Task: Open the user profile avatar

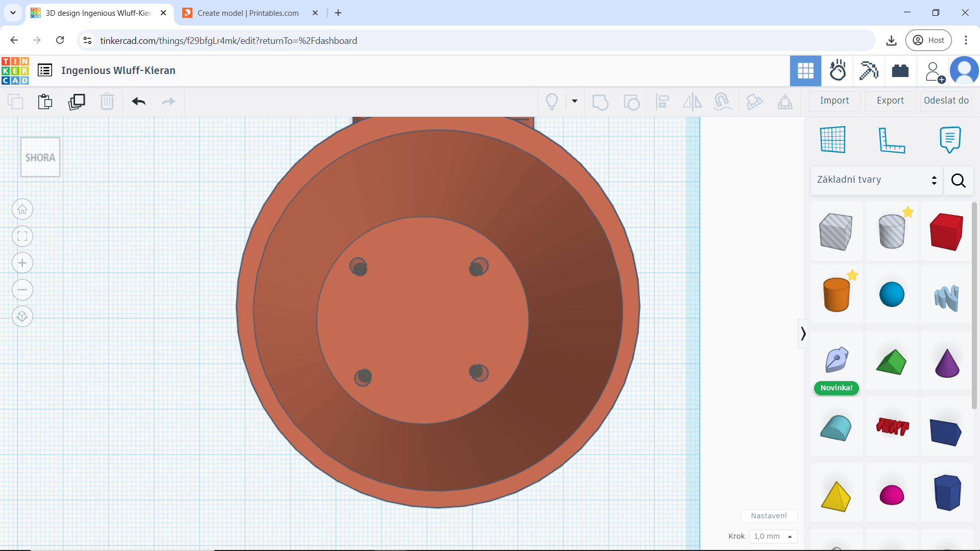Action: 964,70
